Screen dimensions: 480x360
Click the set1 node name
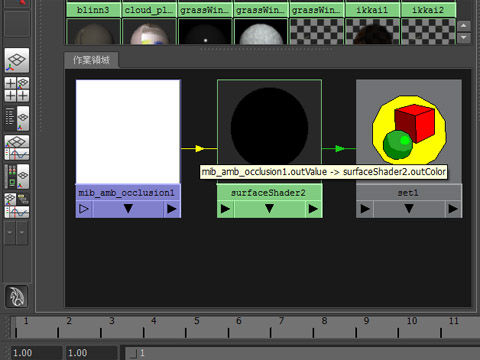point(408,193)
